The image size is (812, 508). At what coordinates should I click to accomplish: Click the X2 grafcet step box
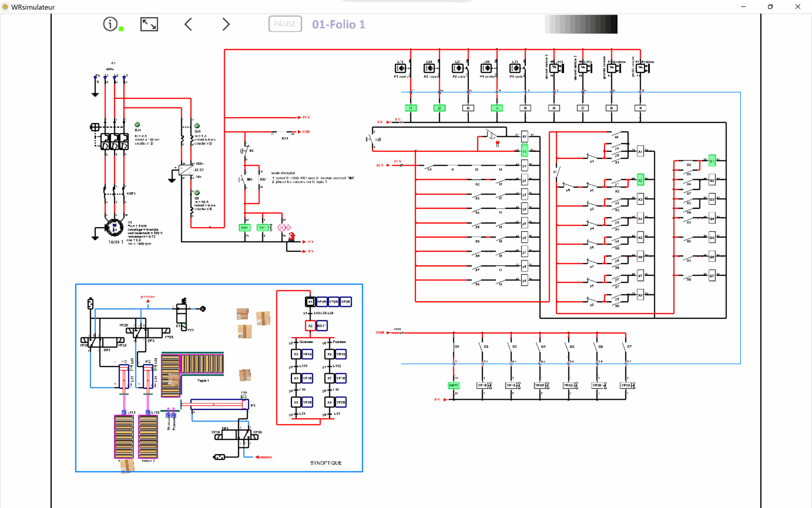(x=310, y=326)
